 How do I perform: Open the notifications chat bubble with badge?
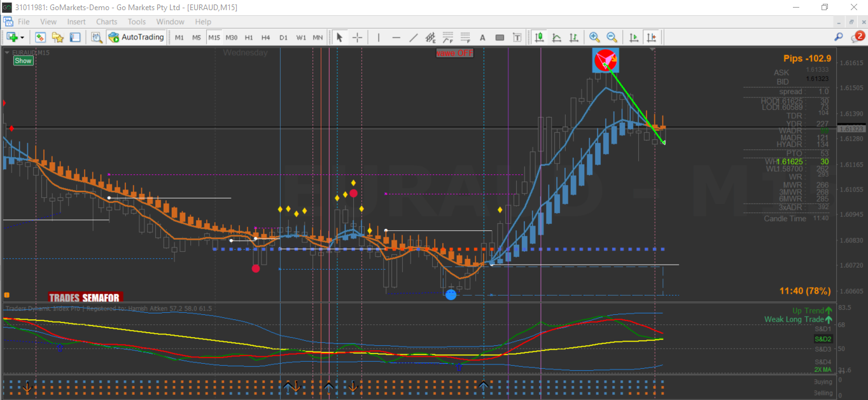[857, 38]
